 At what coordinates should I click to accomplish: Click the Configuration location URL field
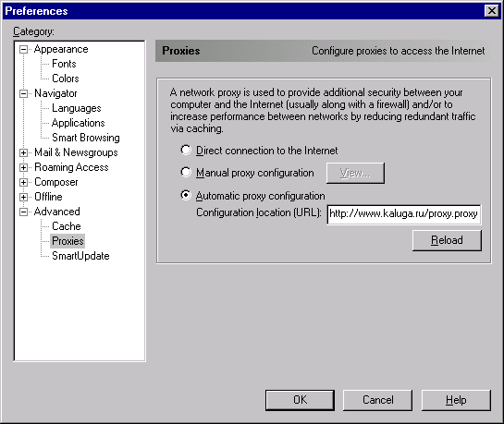pyautogui.click(x=404, y=214)
